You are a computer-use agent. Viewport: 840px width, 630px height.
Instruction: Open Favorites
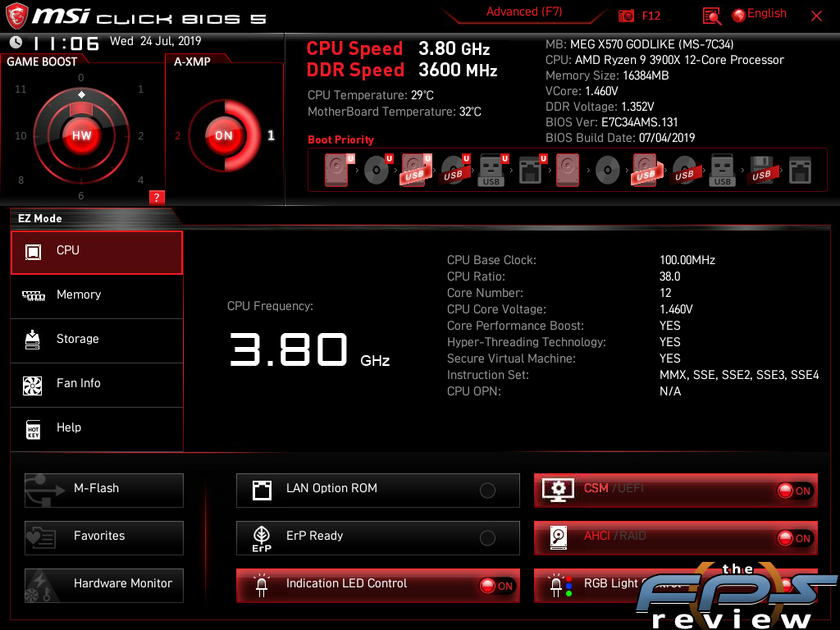(104, 538)
